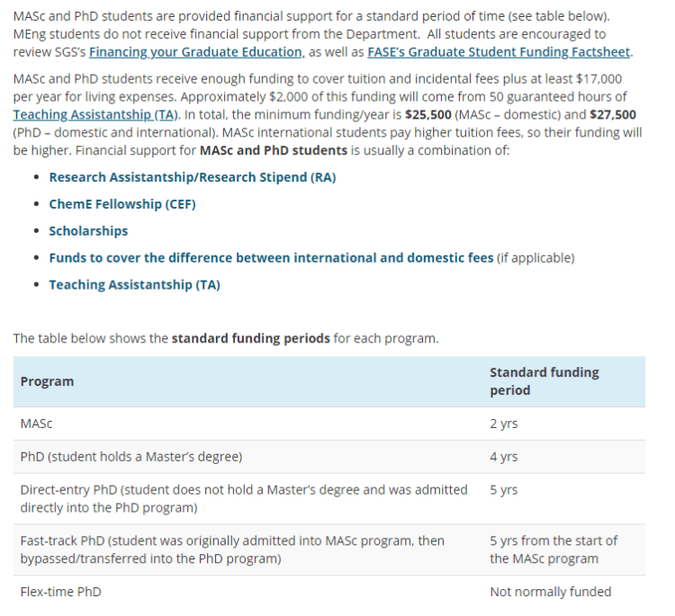Select the Direct-entry PhD program cell
This screenshot has height=616, width=675.
coord(243,498)
